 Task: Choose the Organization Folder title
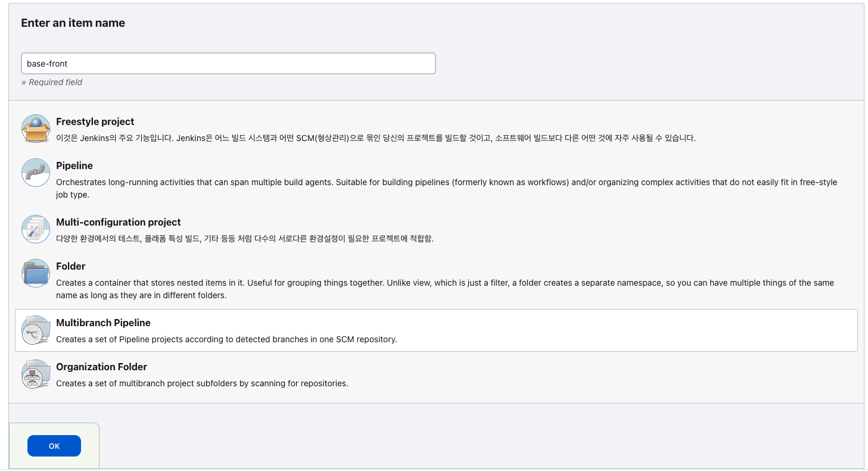click(101, 367)
